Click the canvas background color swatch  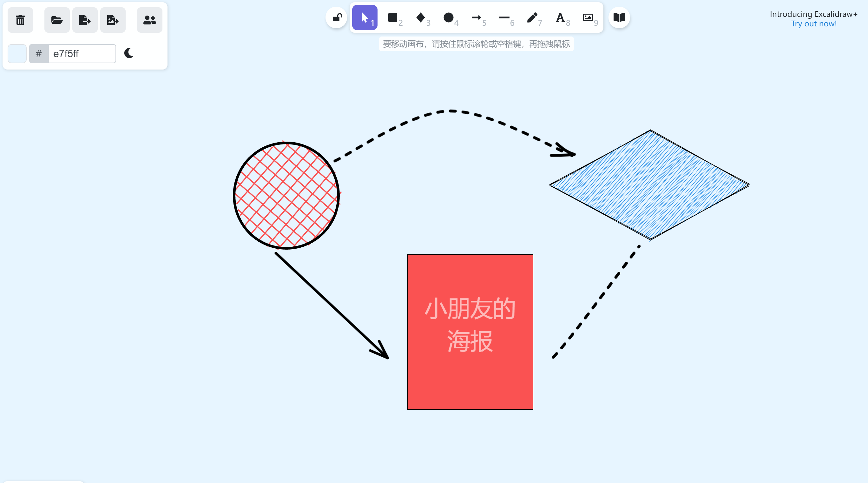[x=17, y=54]
